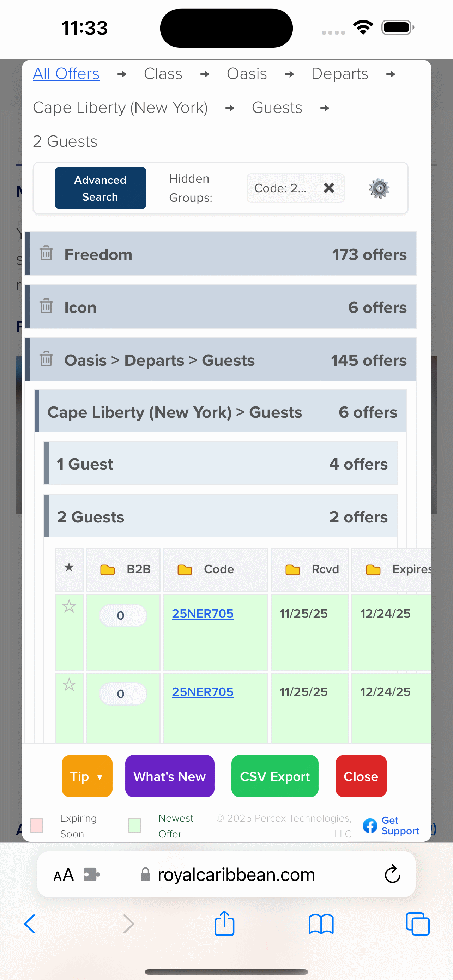Open the Tip dropdown button
The width and height of the screenshot is (453, 980).
[x=87, y=776]
